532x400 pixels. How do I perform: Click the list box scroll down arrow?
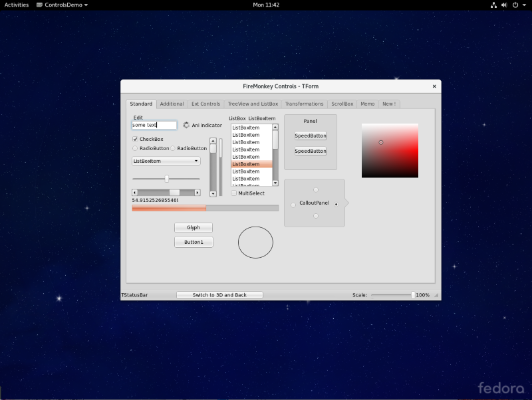click(275, 183)
